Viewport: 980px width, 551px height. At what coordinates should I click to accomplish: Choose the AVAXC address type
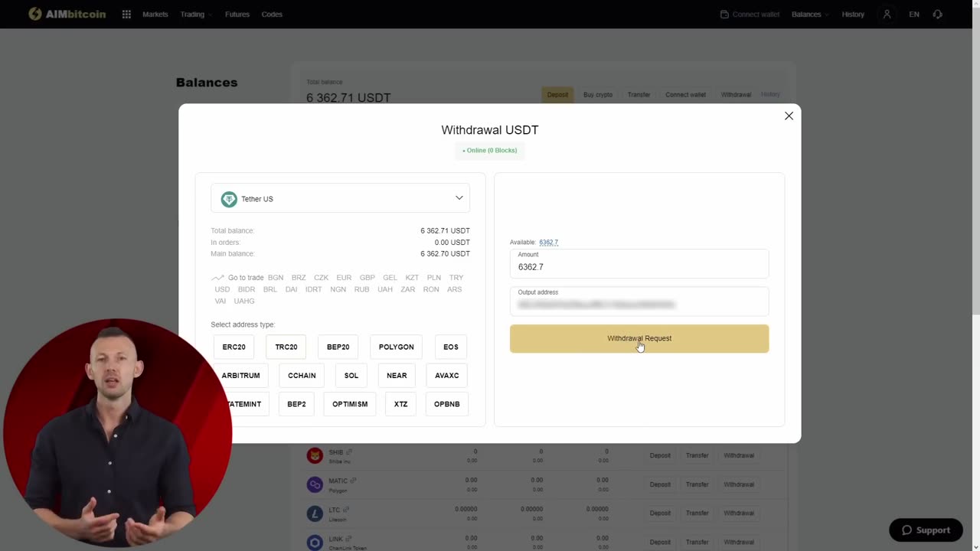(447, 375)
